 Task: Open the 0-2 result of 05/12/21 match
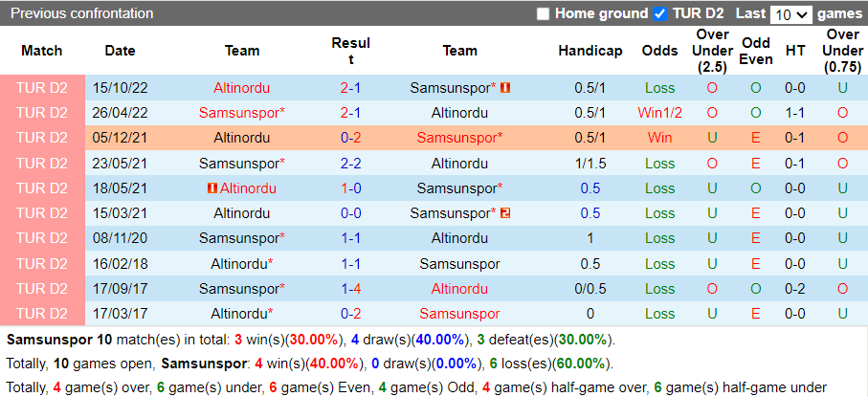click(x=351, y=138)
